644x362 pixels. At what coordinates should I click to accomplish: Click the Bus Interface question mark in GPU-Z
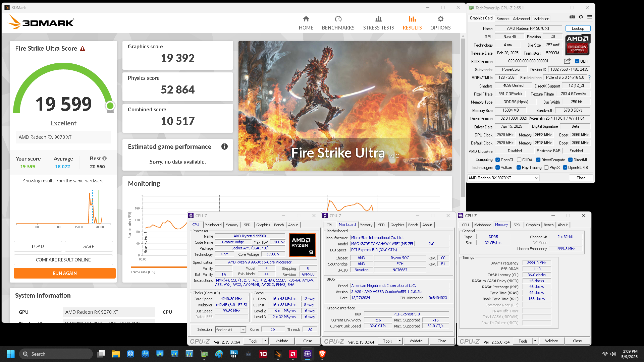coord(589,77)
